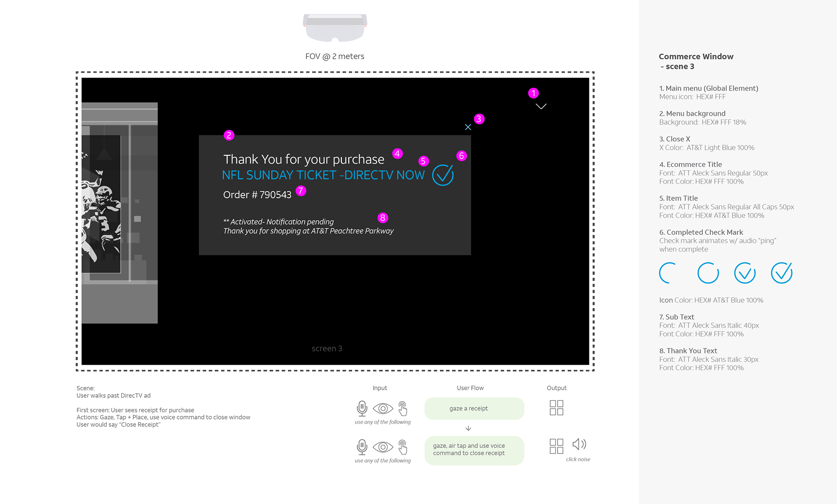This screenshot has width=837, height=504.
Task: Click the 'gaze, air tap and use voice command' step
Action: click(474, 450)
